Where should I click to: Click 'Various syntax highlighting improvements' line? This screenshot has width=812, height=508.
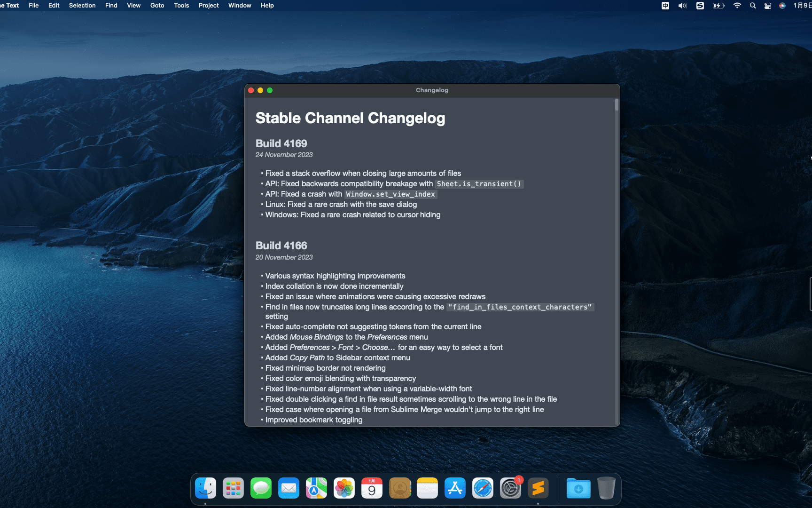pyautogui.click(x=335, y=276)
